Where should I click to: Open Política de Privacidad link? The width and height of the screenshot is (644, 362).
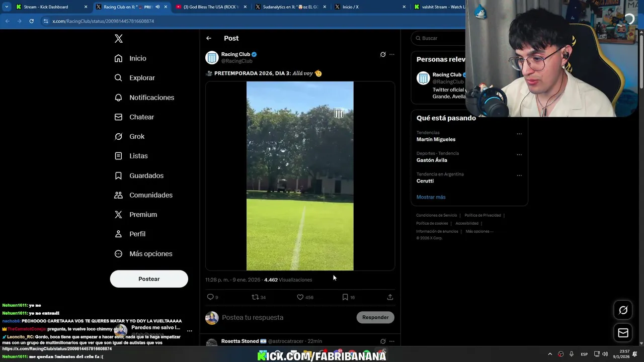point(482,215)
